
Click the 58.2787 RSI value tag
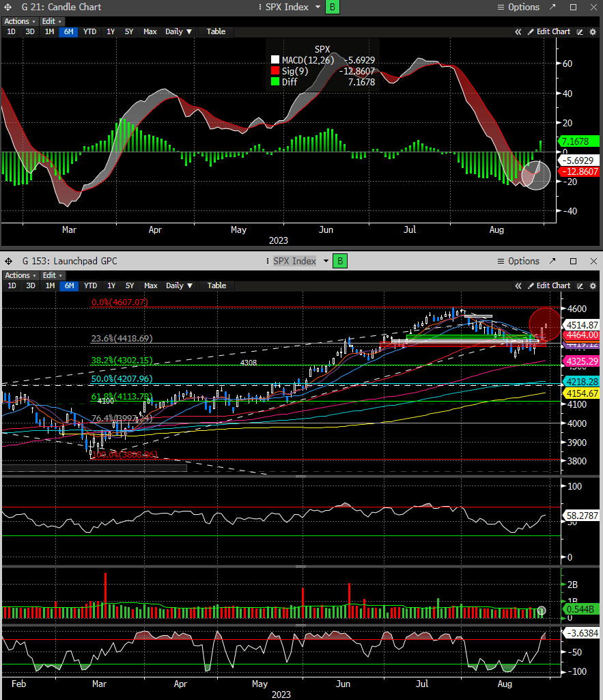582,516
